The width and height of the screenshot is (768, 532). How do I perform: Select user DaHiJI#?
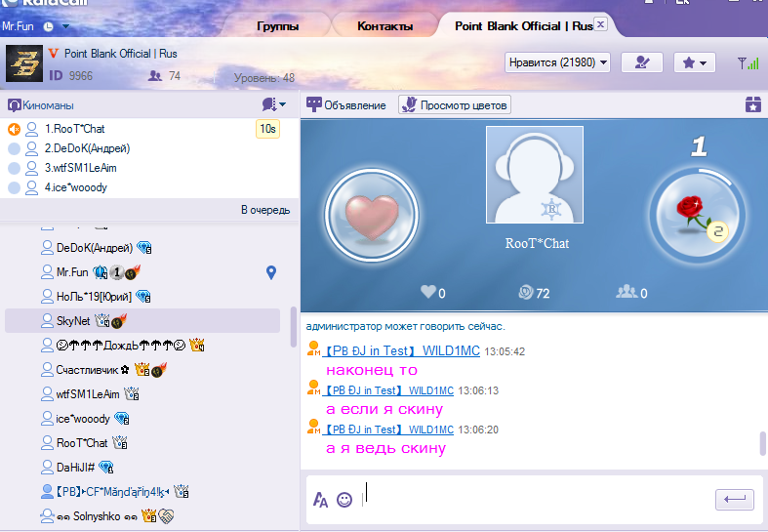pos(142,468)
